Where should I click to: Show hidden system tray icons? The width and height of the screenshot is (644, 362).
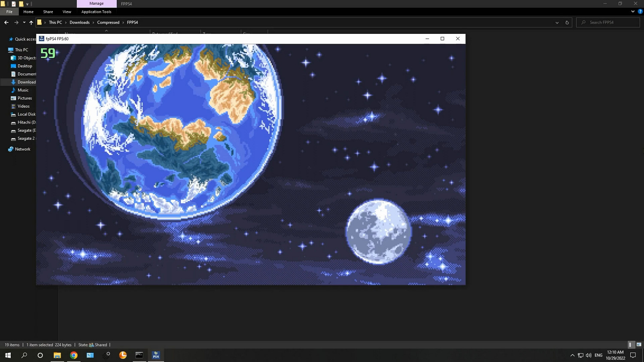click(572, 355)
